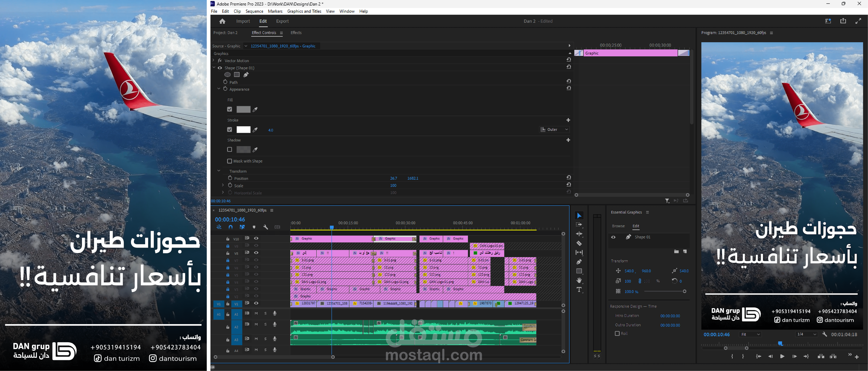
Task: Uncheck the Stroke checkbox
Action: 229,129
